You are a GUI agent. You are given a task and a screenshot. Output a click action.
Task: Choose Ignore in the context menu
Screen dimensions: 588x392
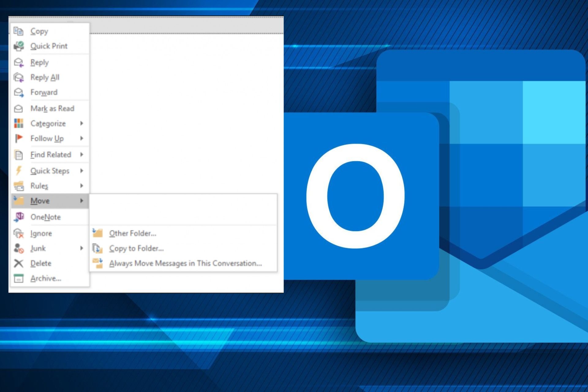[x=50, y=233]
